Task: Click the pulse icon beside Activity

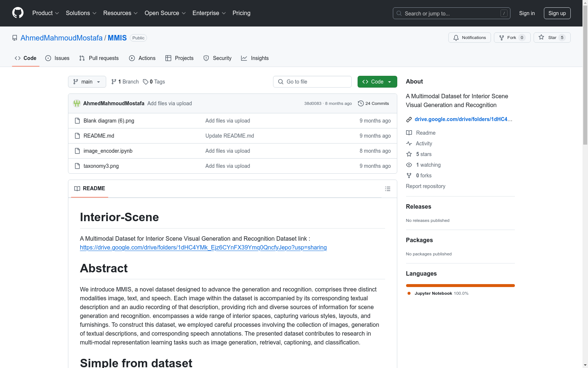Action: [409, 144]
